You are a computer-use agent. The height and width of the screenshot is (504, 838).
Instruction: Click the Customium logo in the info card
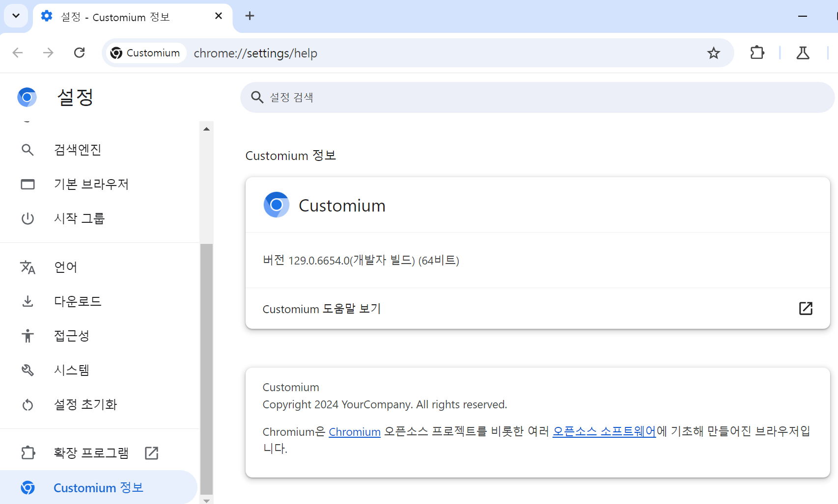[277, 205]
